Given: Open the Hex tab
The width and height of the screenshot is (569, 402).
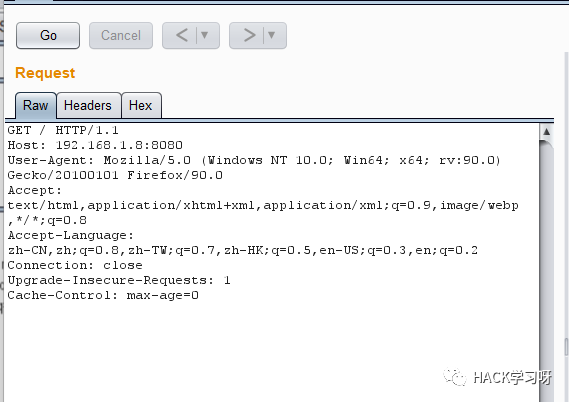Looking at the screenshot, I should [141, 106].
